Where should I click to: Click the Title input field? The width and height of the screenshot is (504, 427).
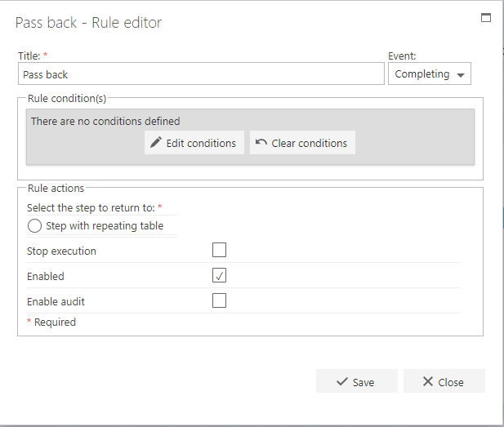click(201, 74)
